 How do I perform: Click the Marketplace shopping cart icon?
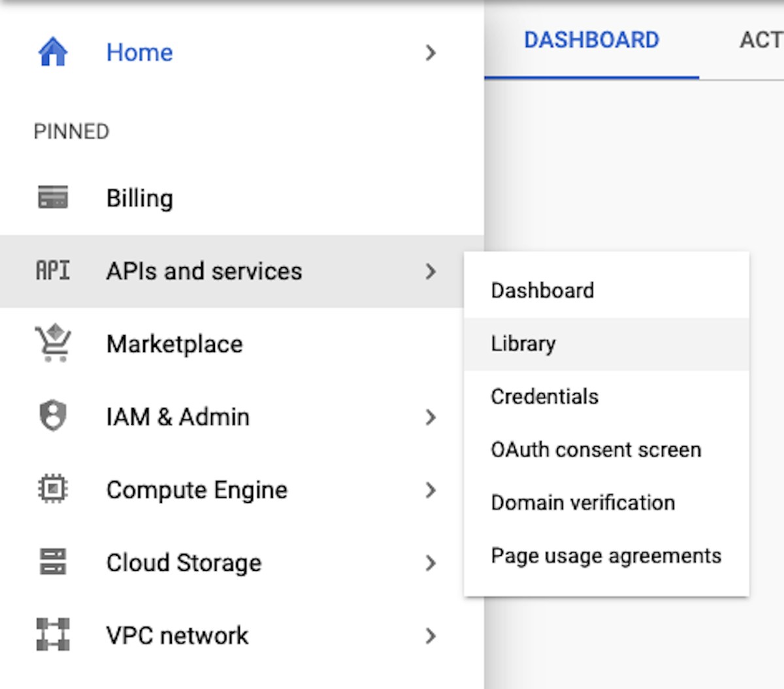[x=53, y=344]
